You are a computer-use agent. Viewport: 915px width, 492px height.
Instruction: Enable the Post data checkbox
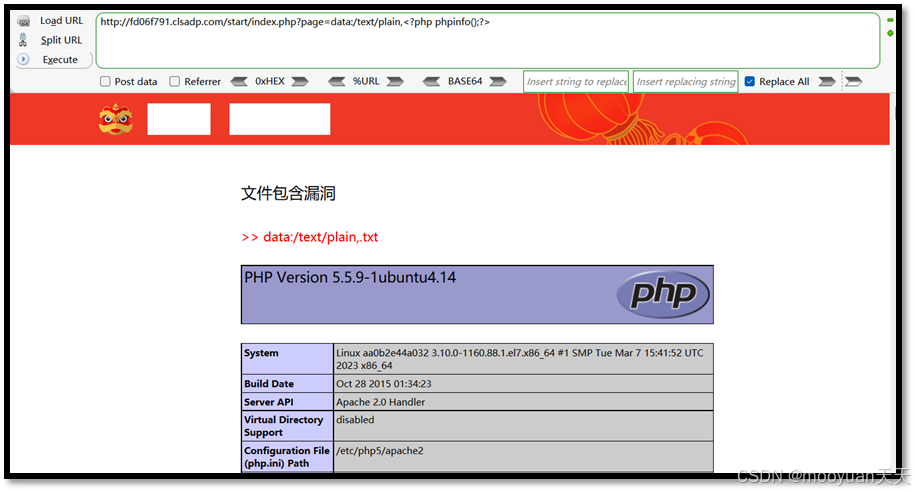[x=105, y=81]
